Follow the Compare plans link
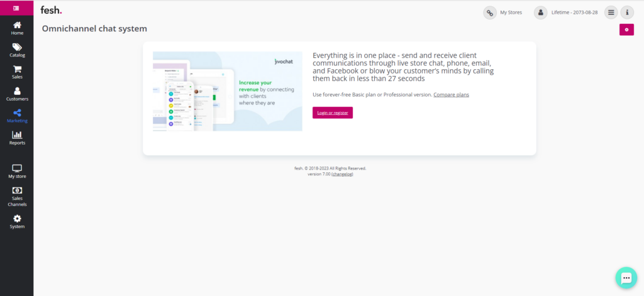The width and height of the screenshot is (644, 296). tap(451, 95)
